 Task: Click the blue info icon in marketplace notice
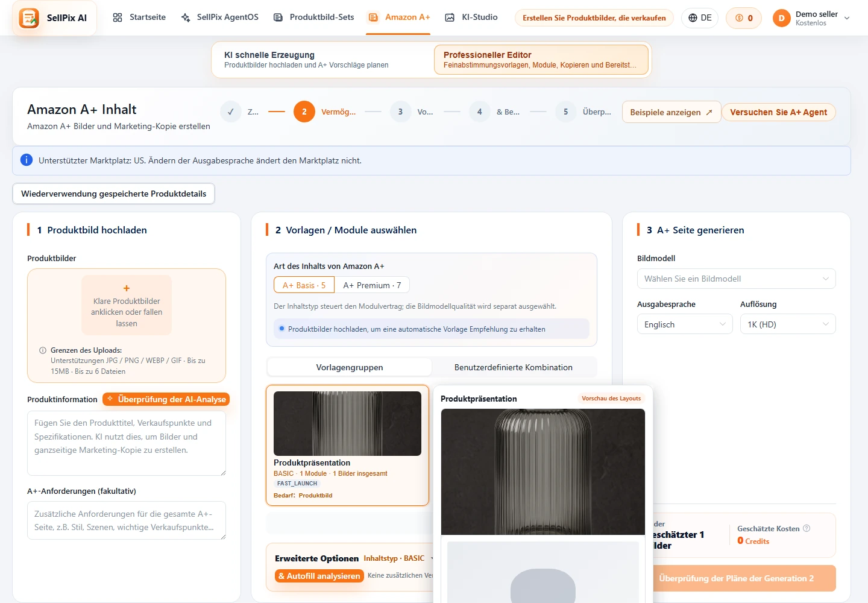pos(27,160)
